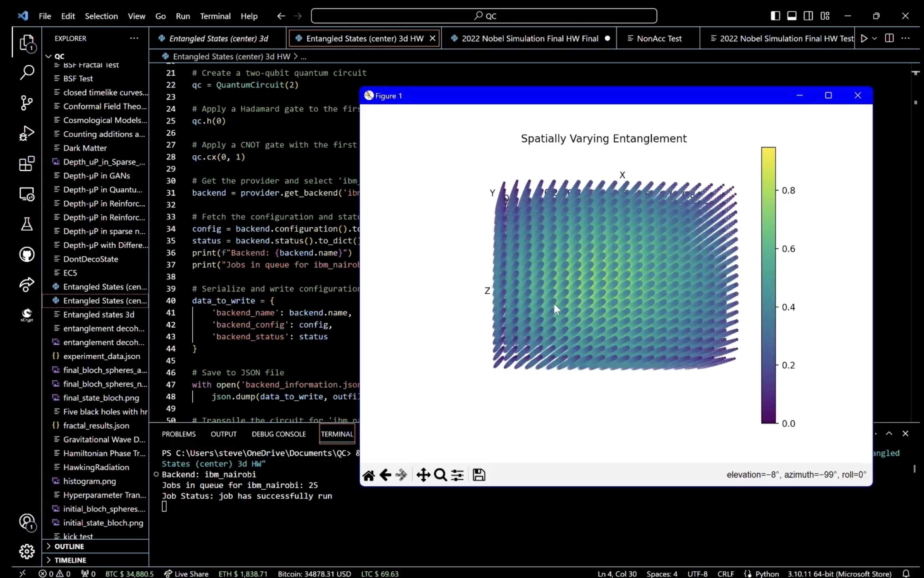
Task: Click the Zoom tool in figure toolbar
Action: (440, 474)
